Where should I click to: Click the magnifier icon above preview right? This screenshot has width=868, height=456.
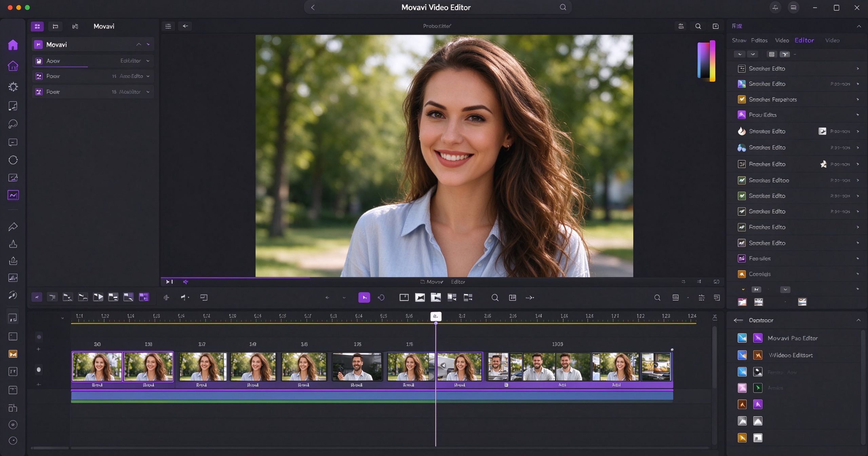point(698,26)
